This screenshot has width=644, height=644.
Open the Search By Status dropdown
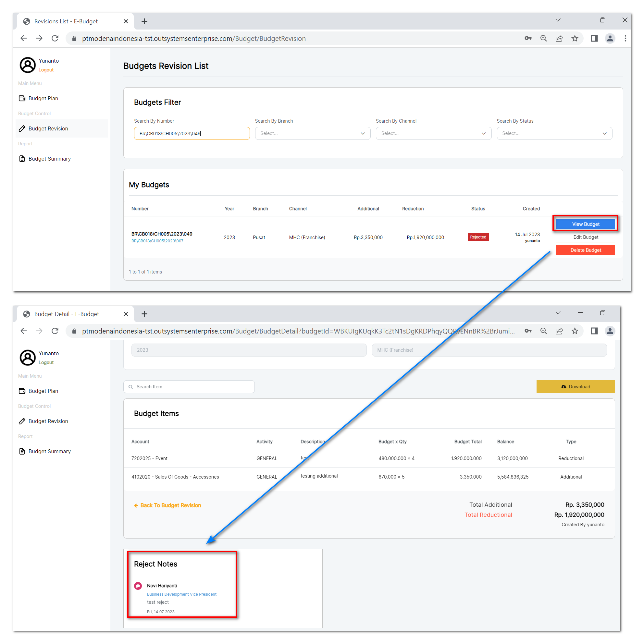pyautogui.click(x=554, y=133)
